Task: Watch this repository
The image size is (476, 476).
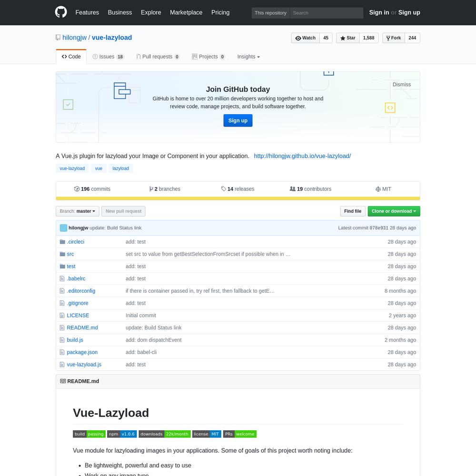Action: click(306, 38)
